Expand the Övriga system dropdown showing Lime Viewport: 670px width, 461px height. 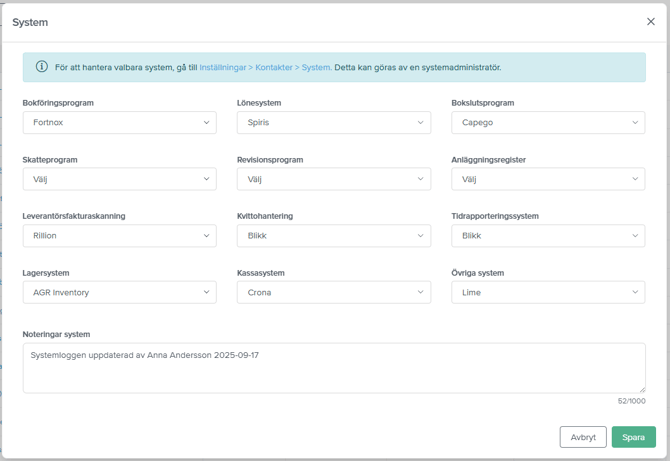click(x=547, y=293)
